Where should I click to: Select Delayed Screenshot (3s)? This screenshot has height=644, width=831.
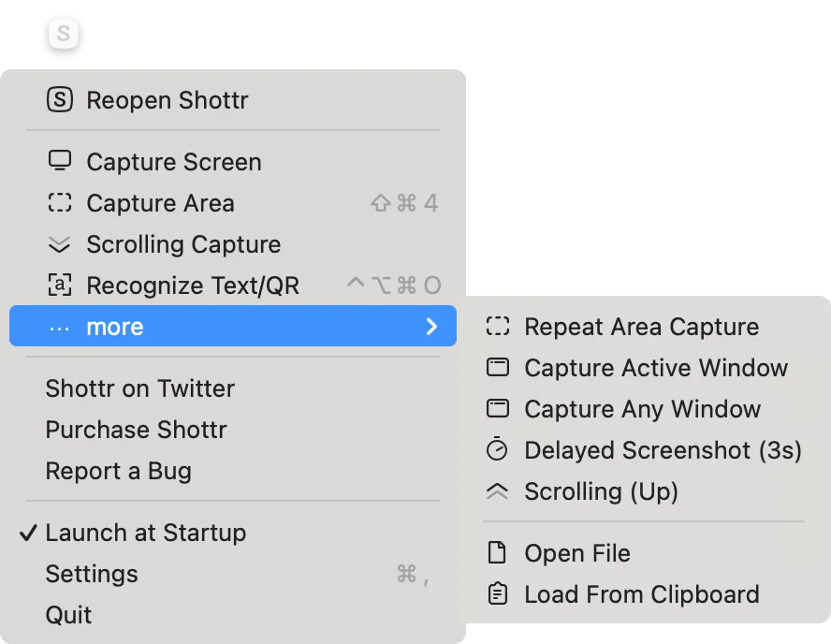(x=663, y=450)
